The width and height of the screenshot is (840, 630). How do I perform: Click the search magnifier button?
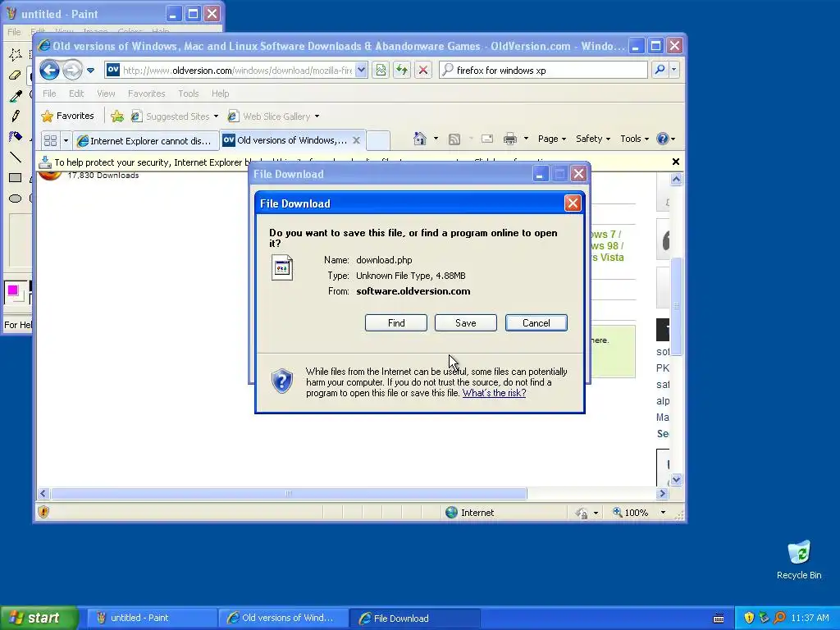660,70
